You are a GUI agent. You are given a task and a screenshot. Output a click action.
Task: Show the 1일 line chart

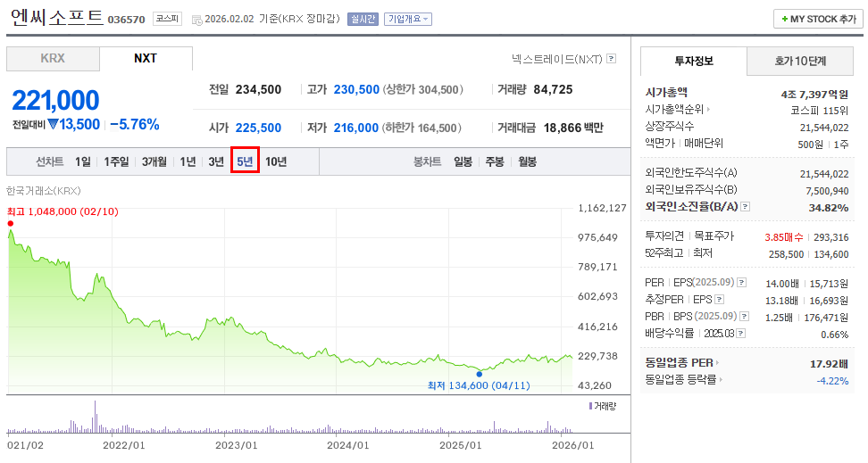(x=83, y=161)
